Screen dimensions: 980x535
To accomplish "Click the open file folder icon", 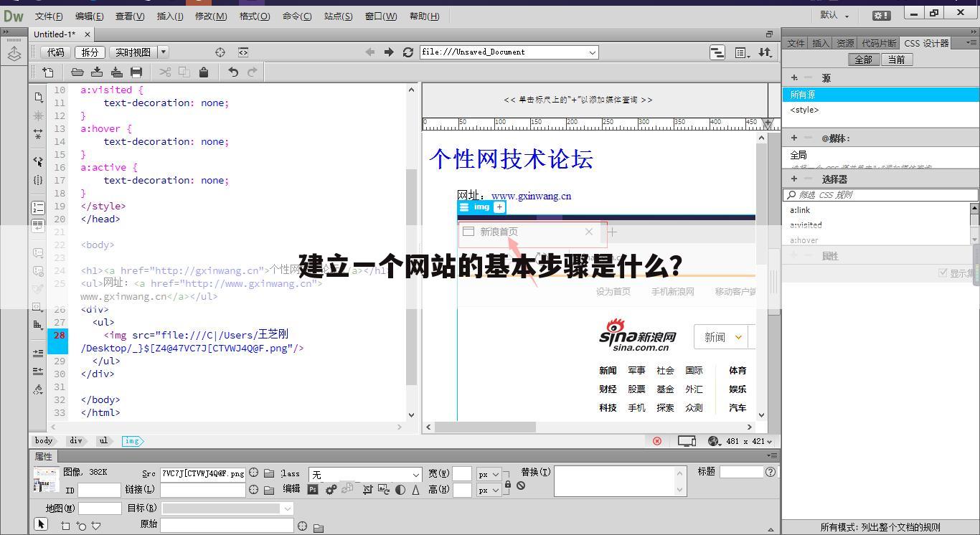I will (77, 72).
